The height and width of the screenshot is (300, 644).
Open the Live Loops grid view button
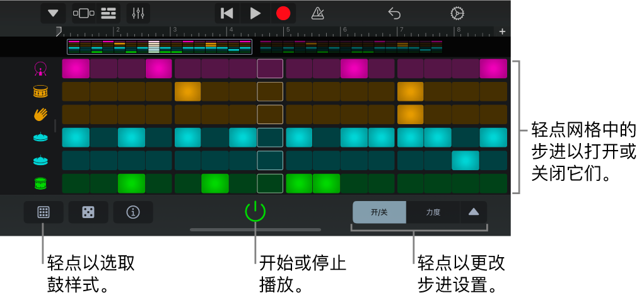click(x=84, y=13)
